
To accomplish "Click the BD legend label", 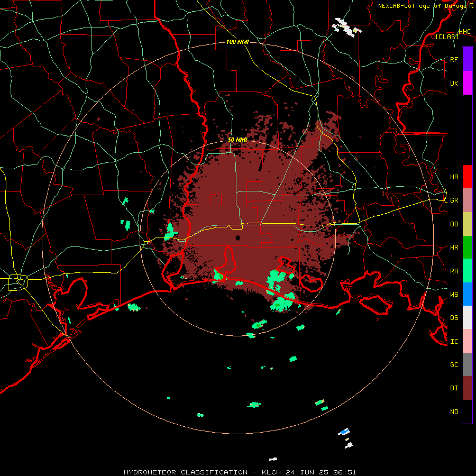I will point(454,224).
